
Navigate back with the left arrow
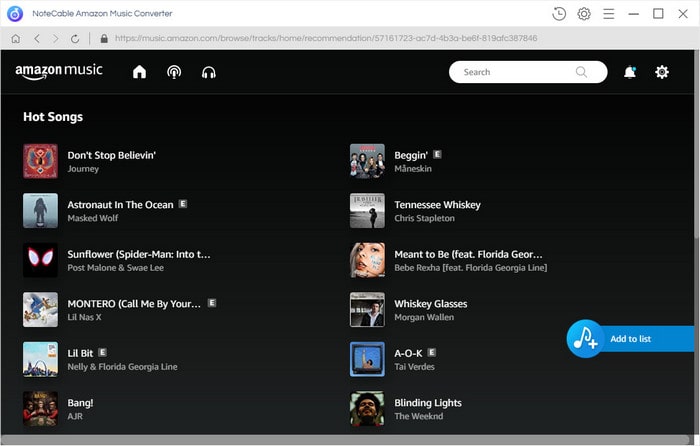(x=37, y=39)
